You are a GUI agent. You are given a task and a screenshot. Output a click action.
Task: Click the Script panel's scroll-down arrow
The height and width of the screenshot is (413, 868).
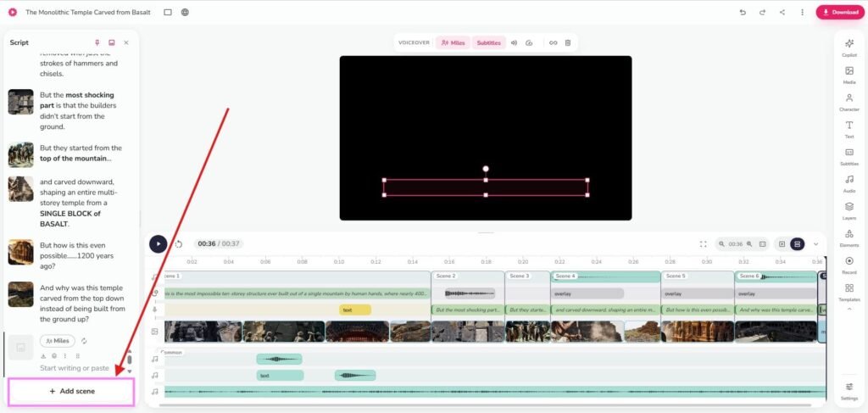click(130, 371)
